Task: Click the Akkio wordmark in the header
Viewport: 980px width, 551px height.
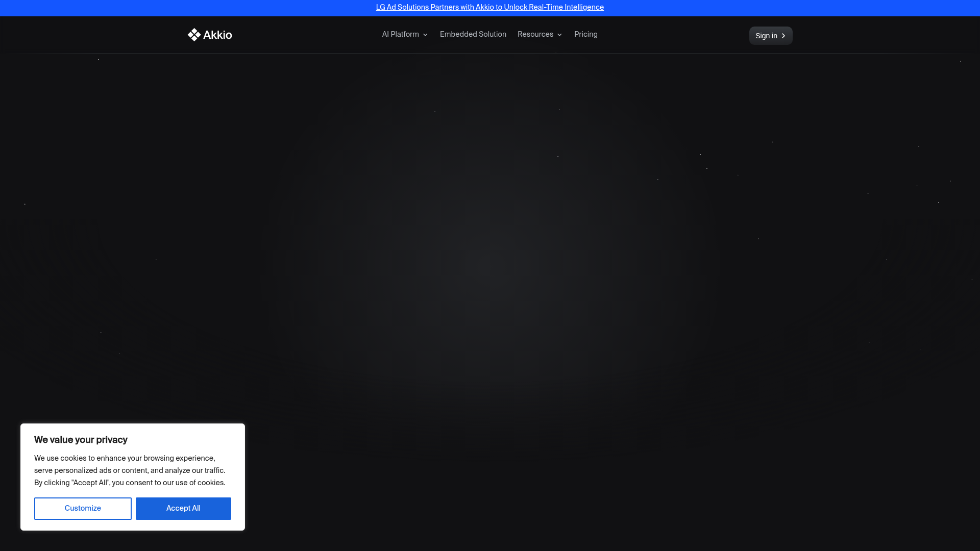Action: pos(217,34)
